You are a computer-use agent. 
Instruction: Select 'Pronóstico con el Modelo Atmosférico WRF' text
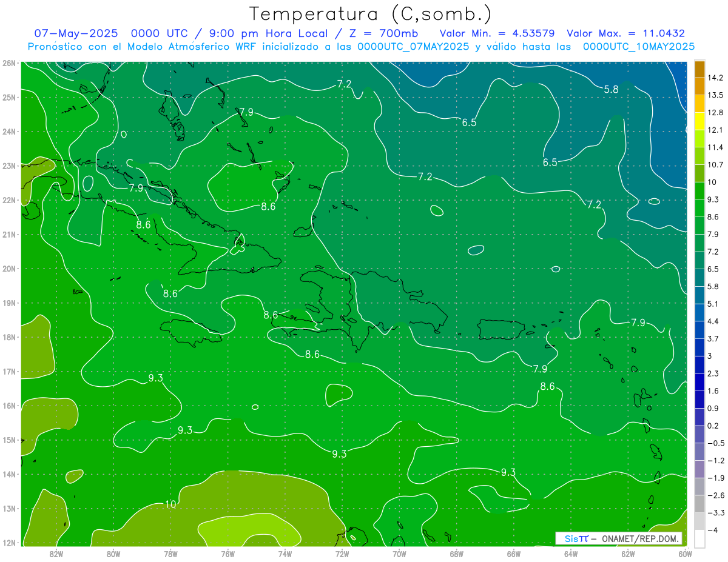(x=143, y=47)
